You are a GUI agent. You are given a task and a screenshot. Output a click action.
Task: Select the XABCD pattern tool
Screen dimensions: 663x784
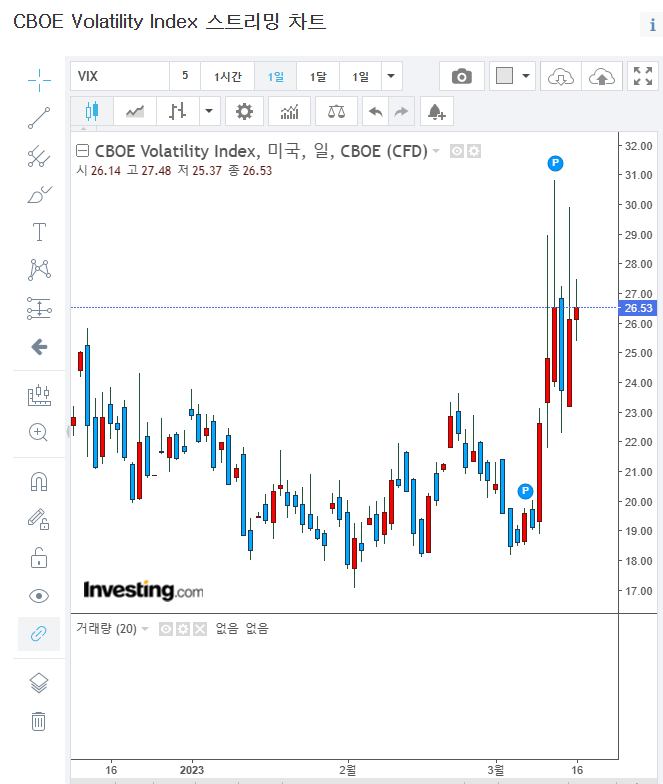[x=39, y=270]
